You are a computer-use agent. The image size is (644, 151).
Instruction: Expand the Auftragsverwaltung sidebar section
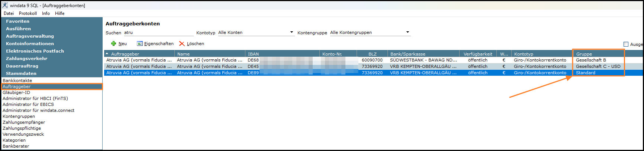click(x=52, y=36)
